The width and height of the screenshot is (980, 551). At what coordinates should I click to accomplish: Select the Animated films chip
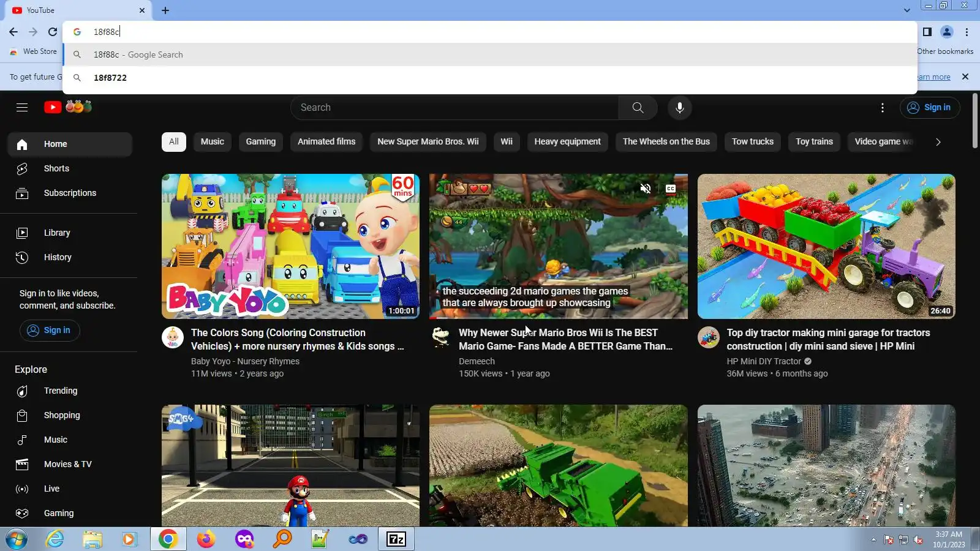(x=326, y=141)
